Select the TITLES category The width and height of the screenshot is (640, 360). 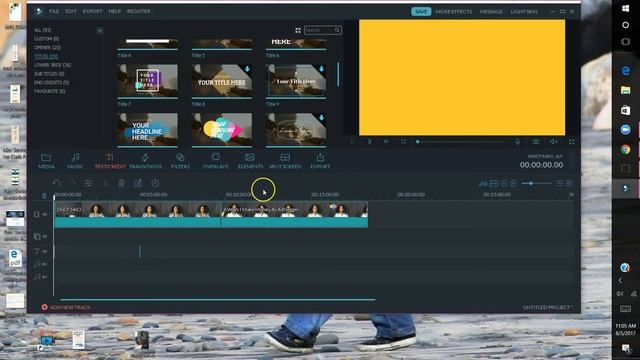coord(46,56)
